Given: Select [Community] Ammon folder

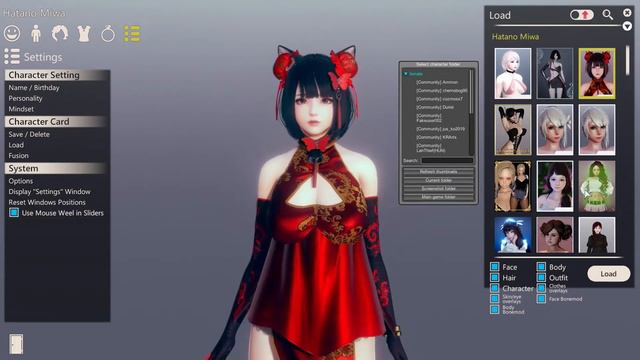Looking at the screenshot, I should (437, 82).
